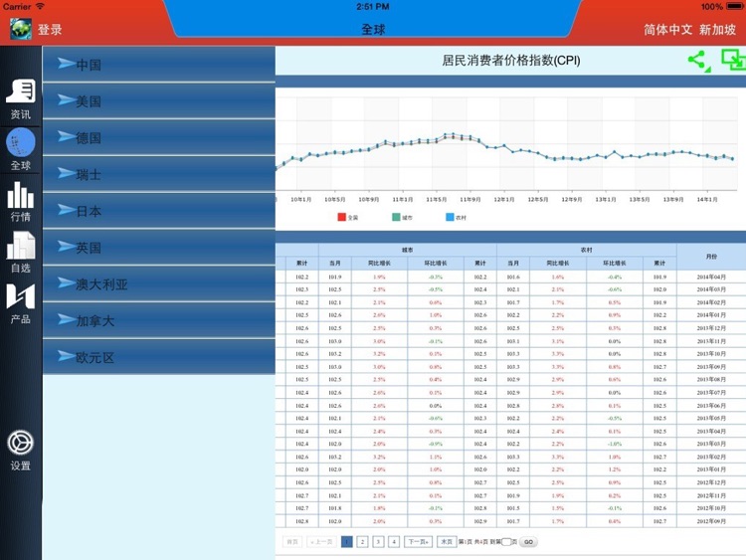
Task: Select 中国 in country list
Action: [159, 65]
